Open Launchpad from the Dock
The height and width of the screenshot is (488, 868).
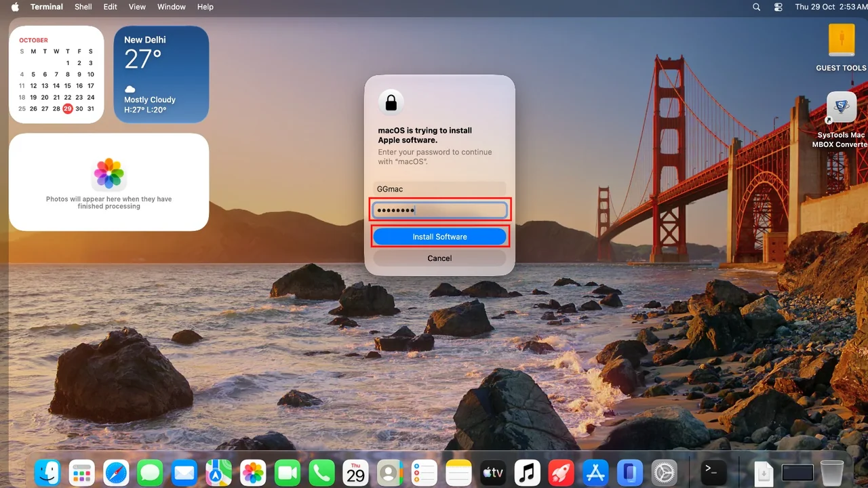point(82,472)
